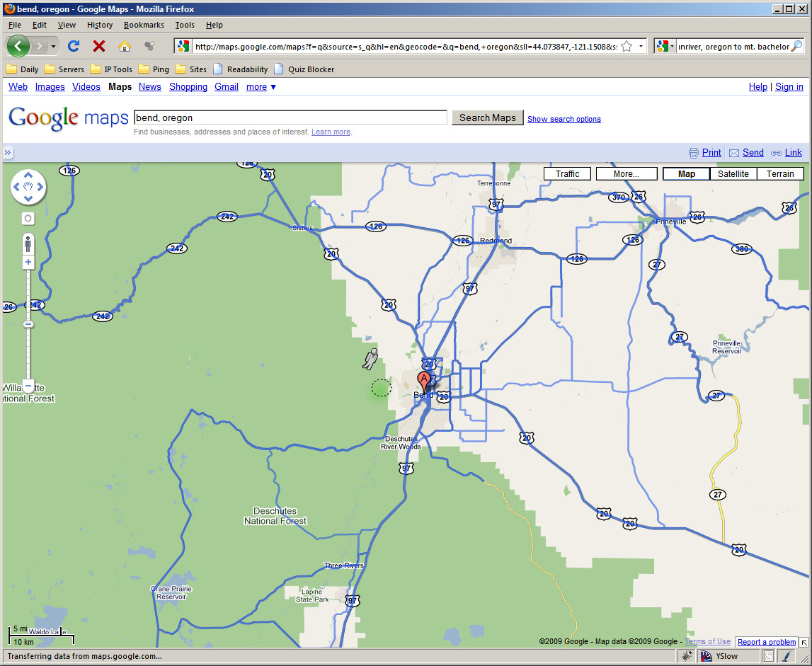Click the Show search options link
Image resolution: width=812 pixels, height=666 pixels.
pyautogui.click(x=564, y=119)
